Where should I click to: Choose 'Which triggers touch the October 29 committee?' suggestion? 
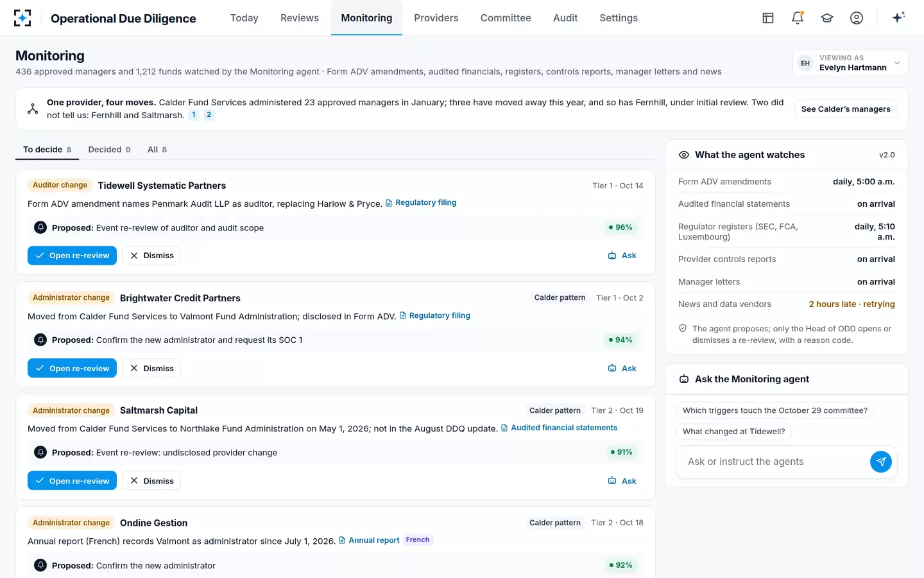[x=775, y=410]
